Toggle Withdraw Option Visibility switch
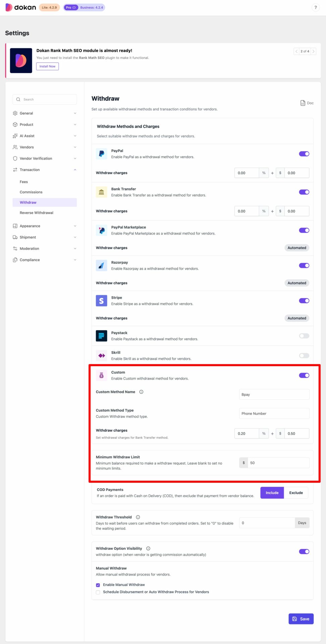 pyautogui.click(x=304, y=551)
